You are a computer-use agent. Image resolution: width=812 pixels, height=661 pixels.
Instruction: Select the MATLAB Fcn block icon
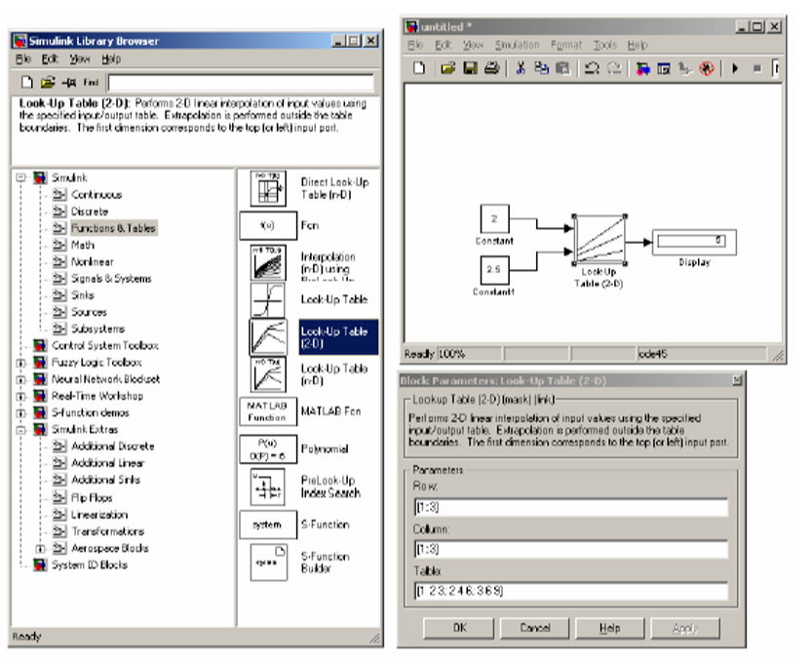[268, 411]
